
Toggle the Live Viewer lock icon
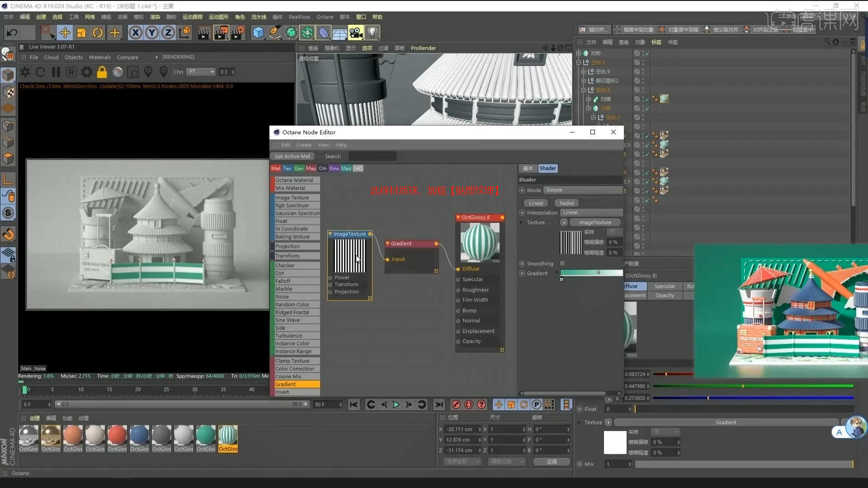pyautogui.click(x=102, y=72)
